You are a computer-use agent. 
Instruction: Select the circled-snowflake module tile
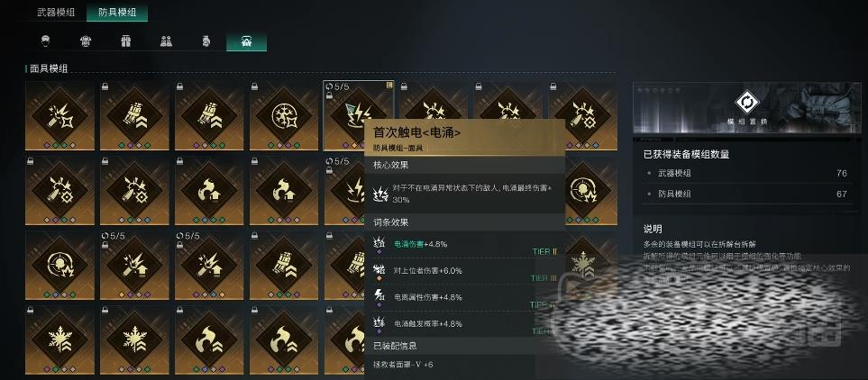point(283,116)
